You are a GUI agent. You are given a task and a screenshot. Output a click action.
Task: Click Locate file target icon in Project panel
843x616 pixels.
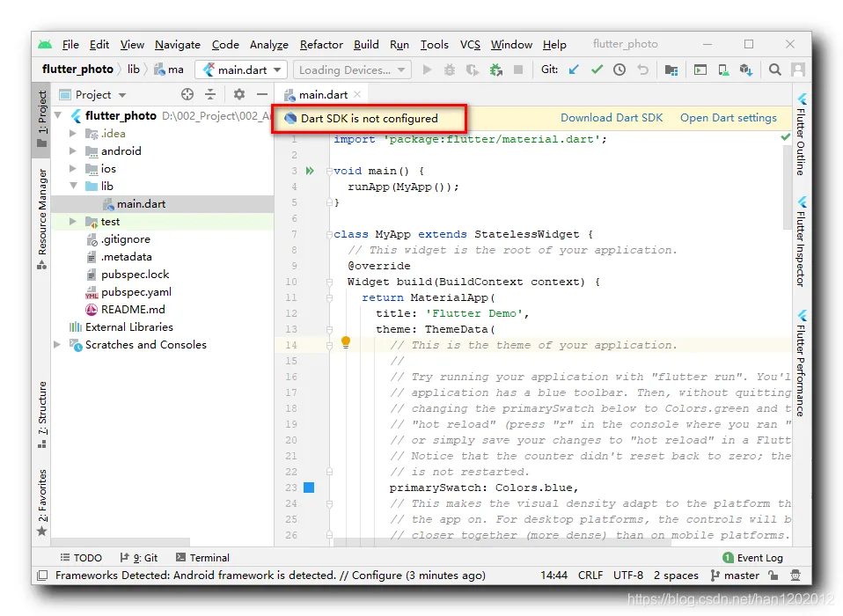coord(187,95)
